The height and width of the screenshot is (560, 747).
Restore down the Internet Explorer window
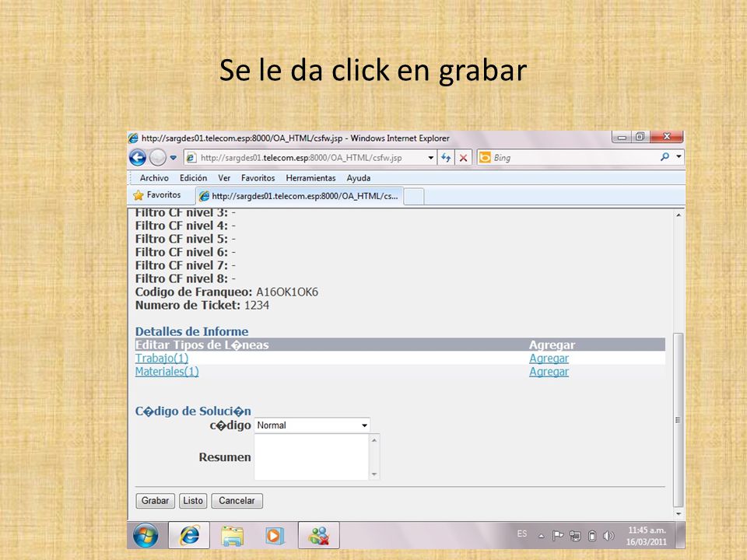[x=640, y=137]
